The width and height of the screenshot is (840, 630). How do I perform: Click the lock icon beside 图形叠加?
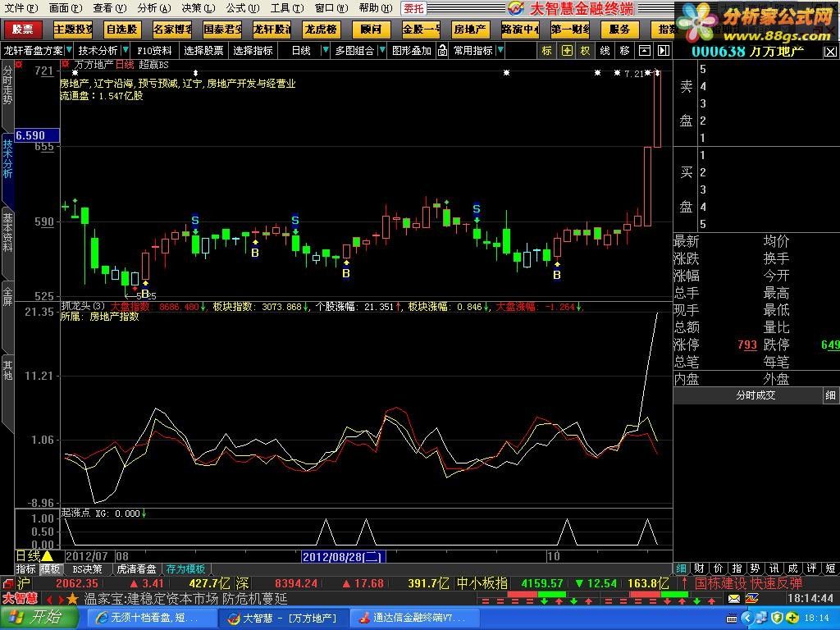pos(442,50)
